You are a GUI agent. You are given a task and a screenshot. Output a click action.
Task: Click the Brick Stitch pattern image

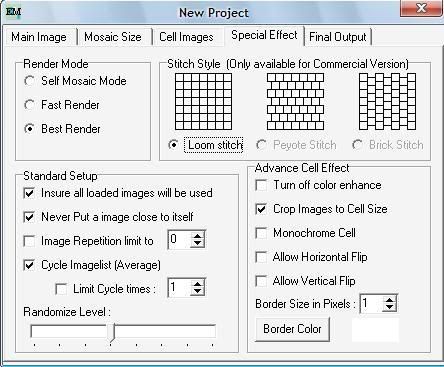pyautogui.click(x=387, y=101)
